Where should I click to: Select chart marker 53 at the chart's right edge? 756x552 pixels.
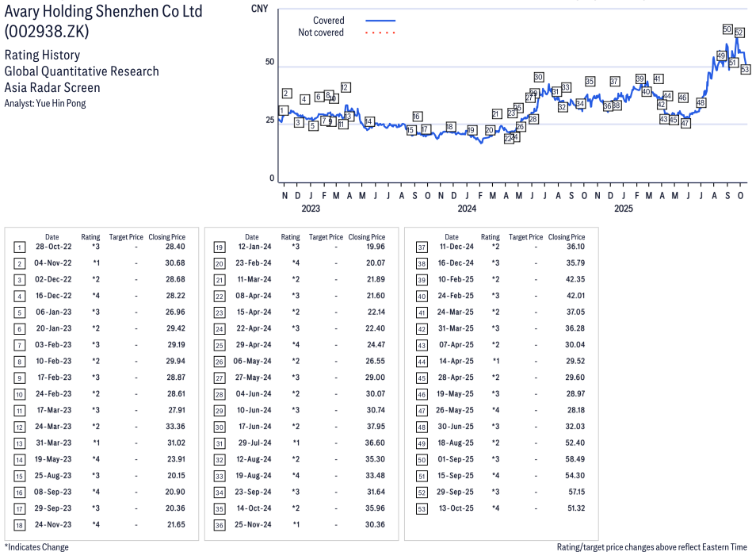coord(745,69)
